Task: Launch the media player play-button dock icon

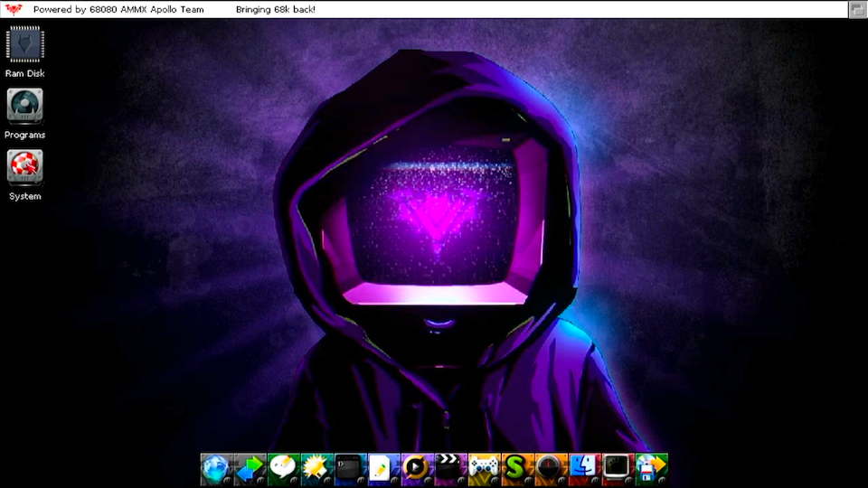Action: [418, 469]
